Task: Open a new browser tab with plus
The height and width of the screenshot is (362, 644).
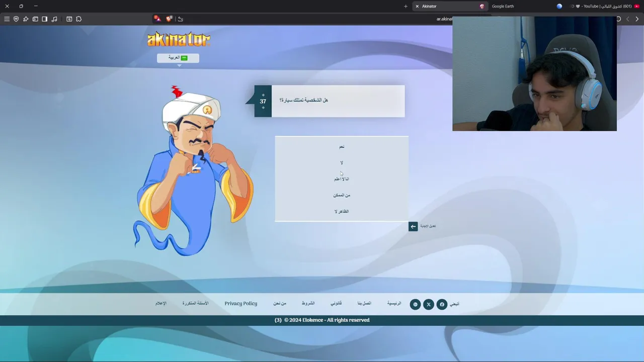Action: coord(406,6)
